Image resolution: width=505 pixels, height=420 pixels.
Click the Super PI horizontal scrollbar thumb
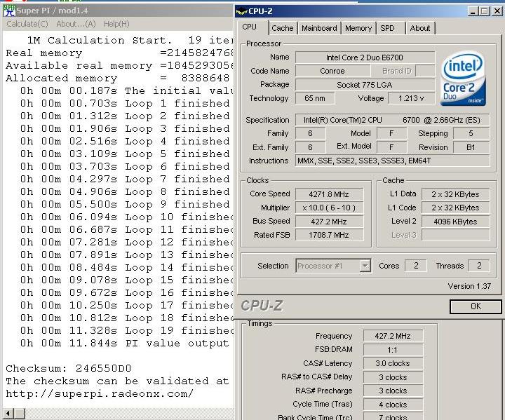[x=20, y=413]
